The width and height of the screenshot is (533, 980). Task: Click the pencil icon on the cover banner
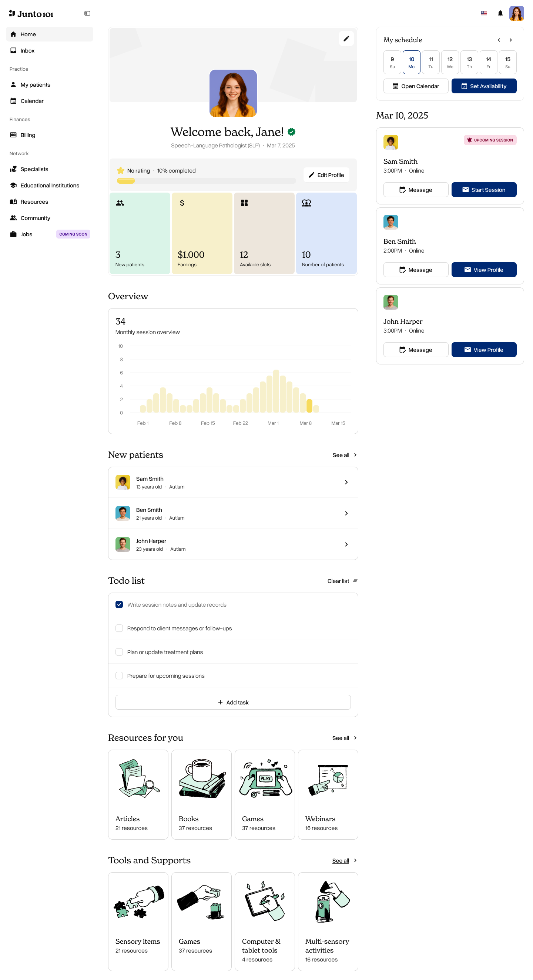pyautogui.click(x=346, y=39)
